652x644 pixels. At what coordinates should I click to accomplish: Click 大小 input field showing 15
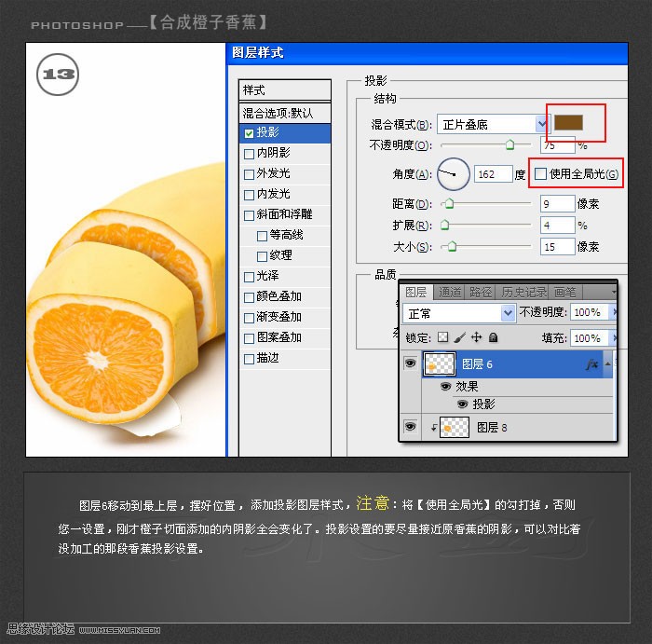coord(557,247)
